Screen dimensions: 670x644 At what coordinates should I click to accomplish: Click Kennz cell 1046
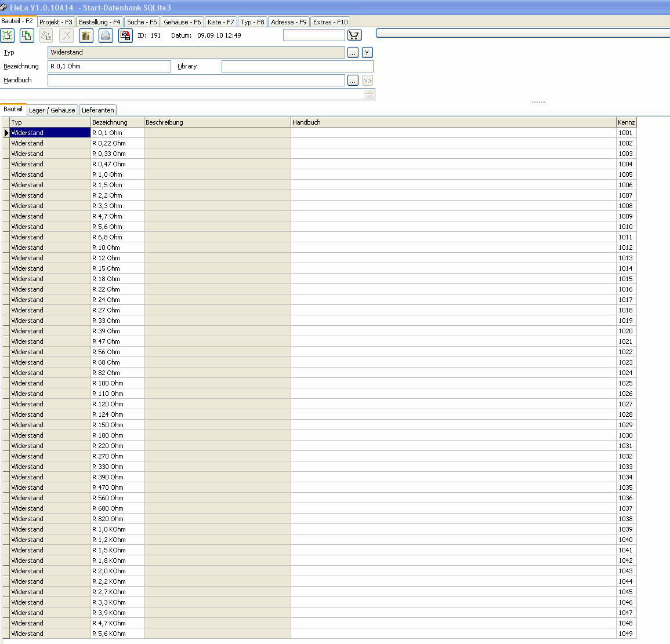coord(626,602)
